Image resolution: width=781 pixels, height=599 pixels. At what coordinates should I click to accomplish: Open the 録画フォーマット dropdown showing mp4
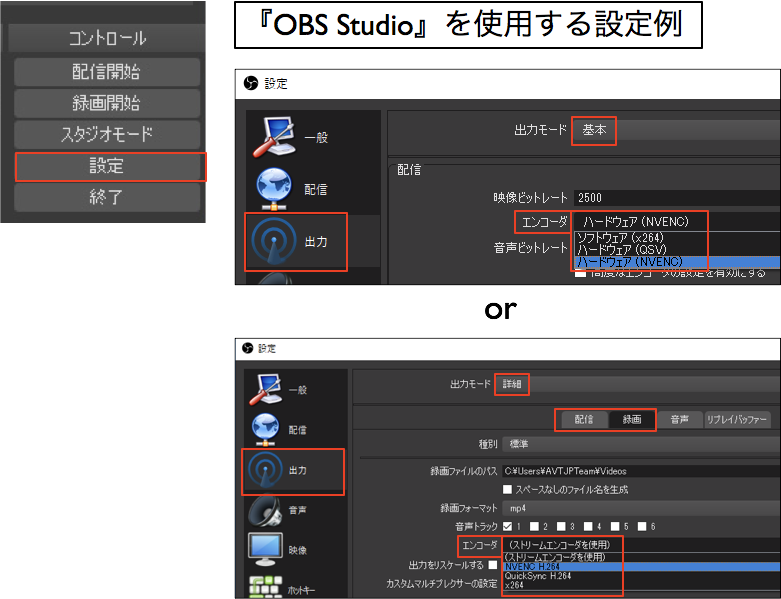642,508
